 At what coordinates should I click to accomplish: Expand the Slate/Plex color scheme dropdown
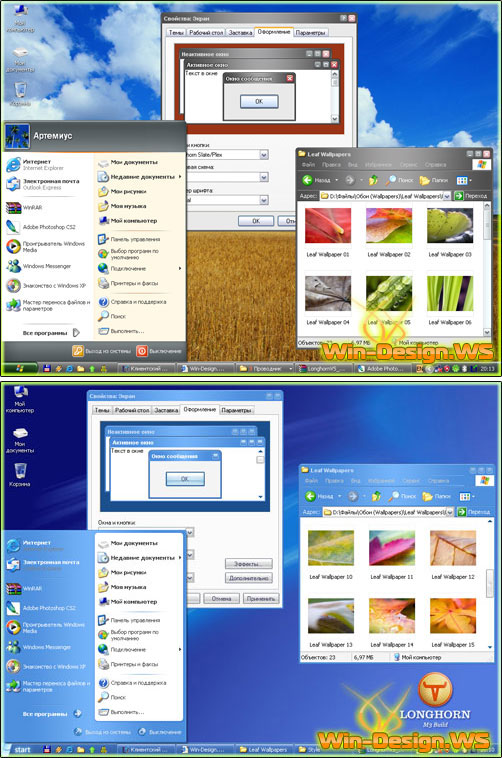point(264,155)
